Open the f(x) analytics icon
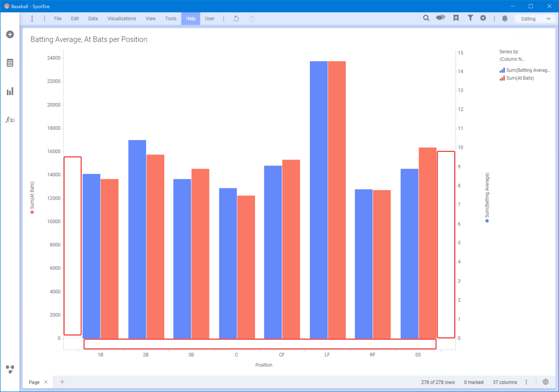The height and width of the screenshot is (392, 559). (x=10, y=120)
